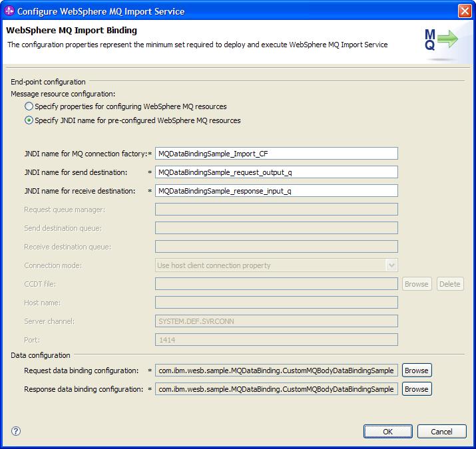Click the 'Host name:' label
The width and height of the screenshot is (476, 449).
(42, 303)
